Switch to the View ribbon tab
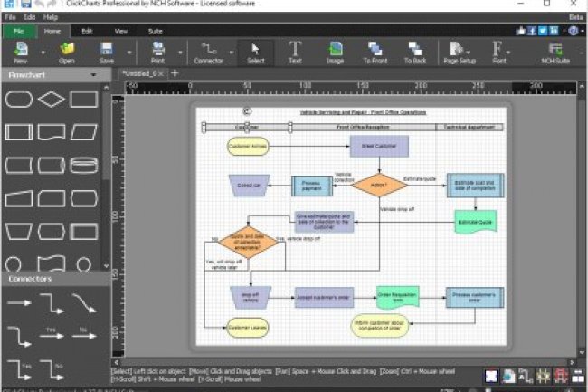This screenshot has height=392, width=588. (121, 31)
